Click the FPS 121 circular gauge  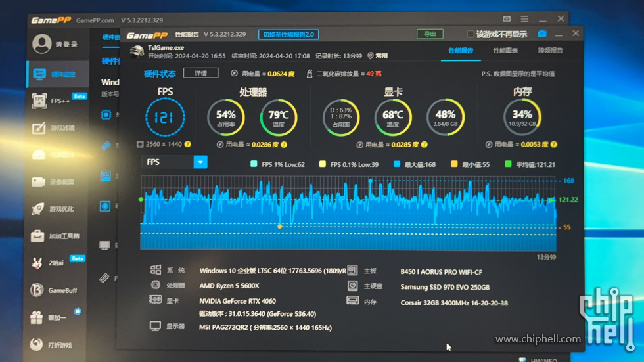click(x=165, y=118)
